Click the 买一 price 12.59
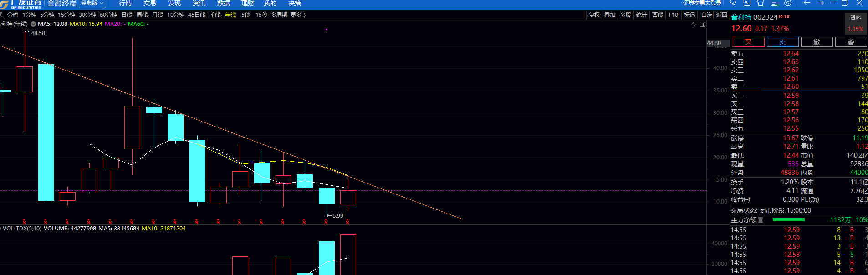Image resolution: width=868 pixels, height=275 pixels. click(x=791, y=96)
